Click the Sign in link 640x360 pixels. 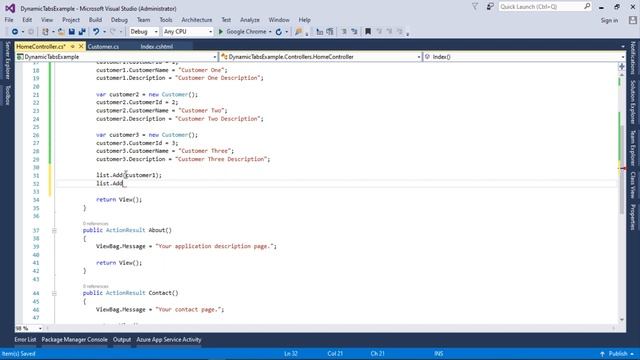[x=609, y=20]
